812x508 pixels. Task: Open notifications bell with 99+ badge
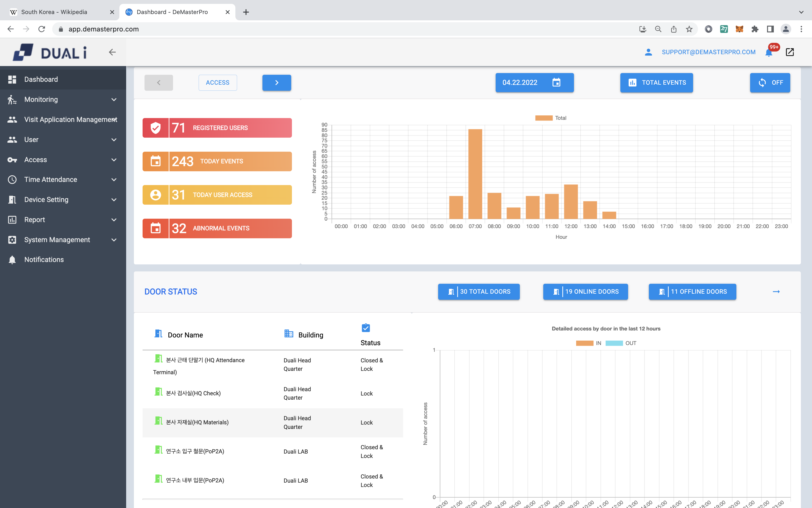pyautogui.click(x=769, y=53)
